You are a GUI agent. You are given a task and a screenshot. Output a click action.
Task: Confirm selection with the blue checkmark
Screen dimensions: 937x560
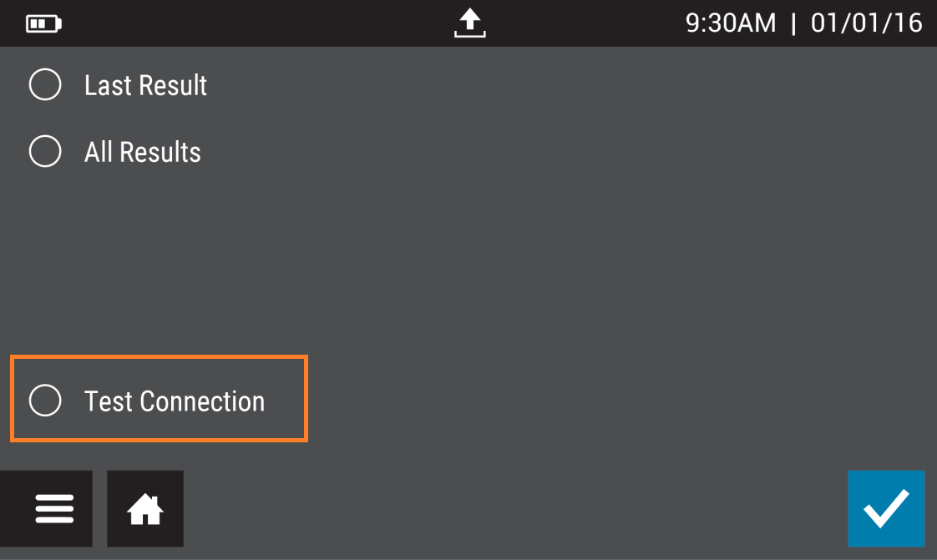(886, 508)
